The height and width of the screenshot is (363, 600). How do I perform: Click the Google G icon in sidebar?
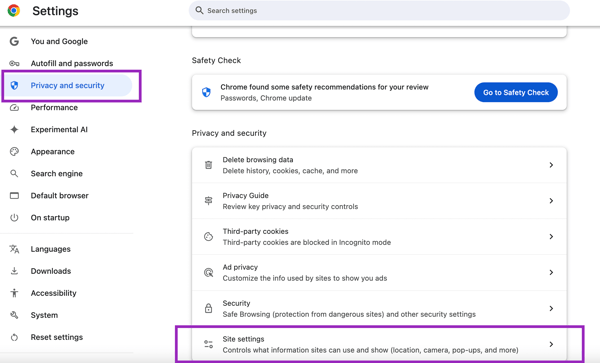(x=14, y=41)
